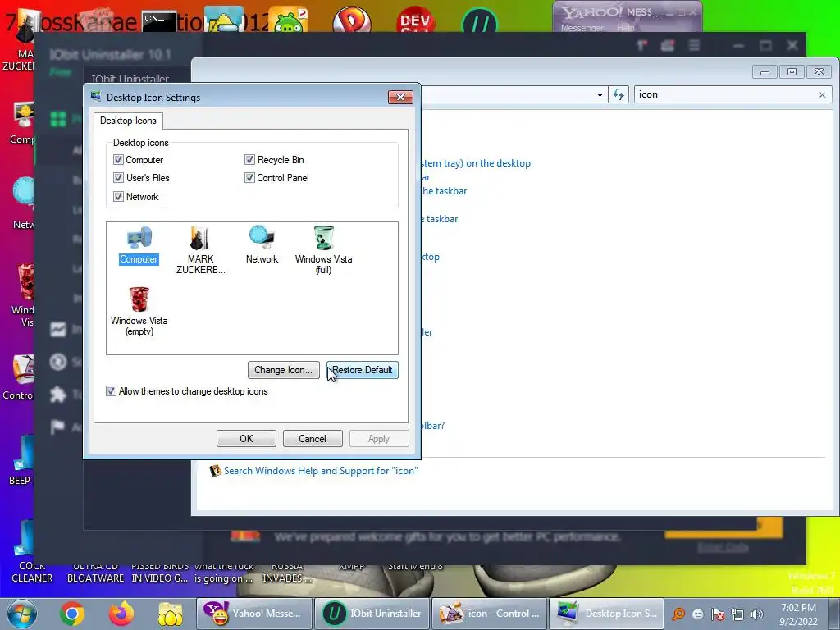This screenshot has width=840, height=630.
Task: Switch to Yahoo! Messenger taskbar button
Action: point(254,614)
